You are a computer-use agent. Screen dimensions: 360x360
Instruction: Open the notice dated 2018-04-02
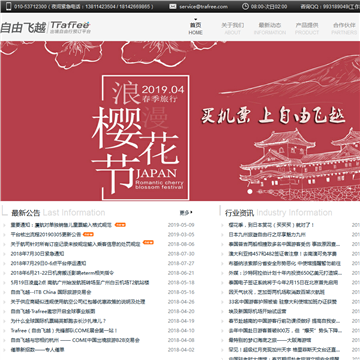37,350
